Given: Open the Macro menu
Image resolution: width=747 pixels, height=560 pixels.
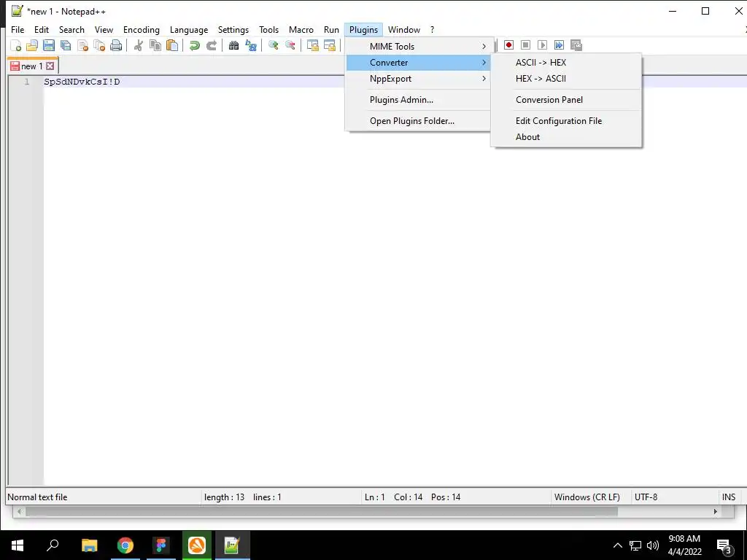Looking at the screenshot, I should click(x=301, y=29).
